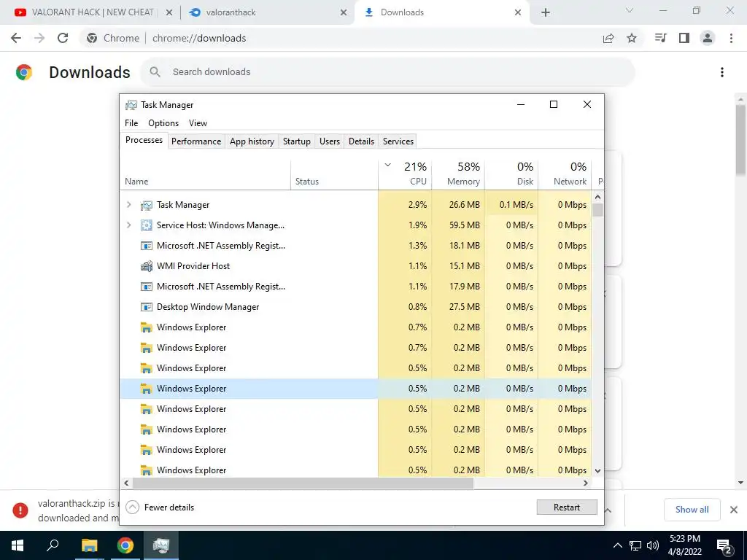Sort by the Network column header

point(565,174)
